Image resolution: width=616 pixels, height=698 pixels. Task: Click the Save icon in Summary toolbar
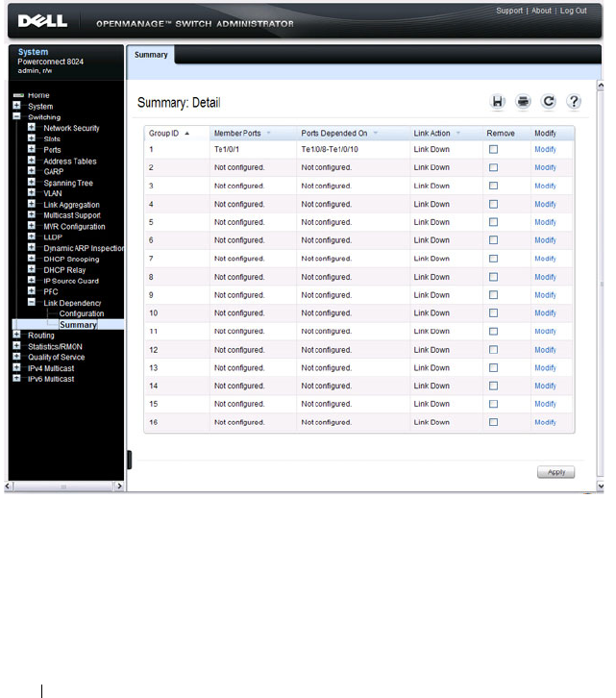[497, 102]
